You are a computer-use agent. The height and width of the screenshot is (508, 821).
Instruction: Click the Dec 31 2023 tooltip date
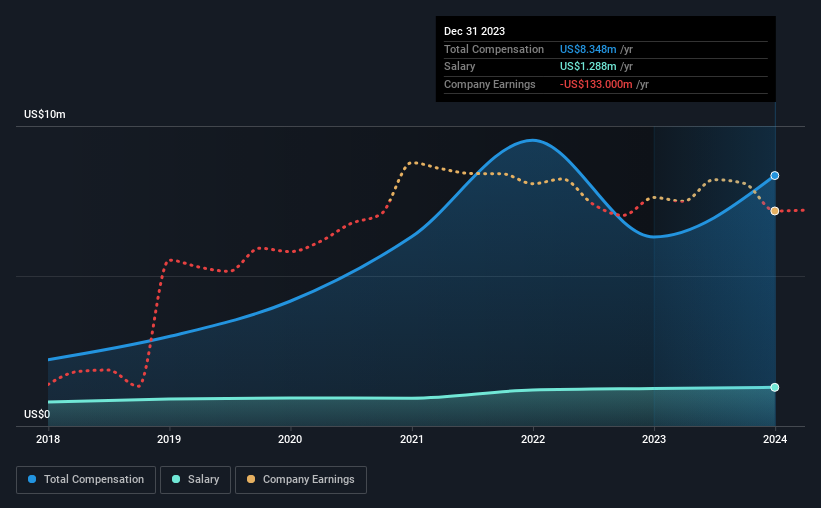point(474,31)
